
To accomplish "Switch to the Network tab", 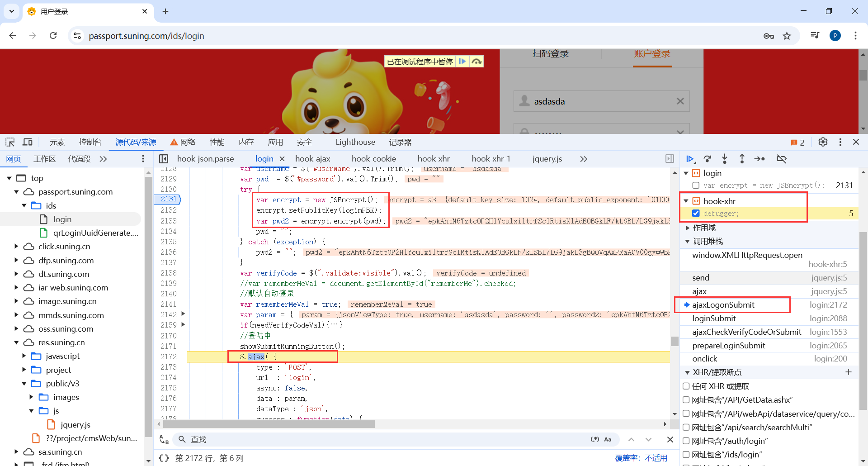I will click(x=183, y=142).
